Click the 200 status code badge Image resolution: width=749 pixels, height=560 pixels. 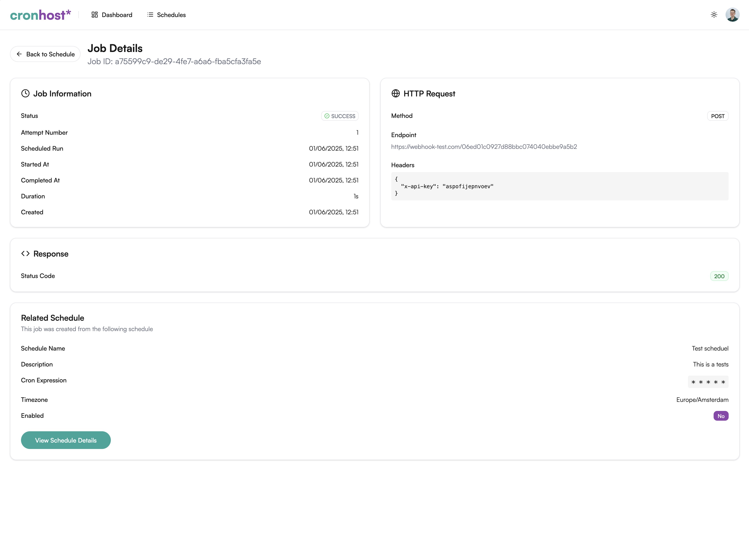(x=719, y=276)
